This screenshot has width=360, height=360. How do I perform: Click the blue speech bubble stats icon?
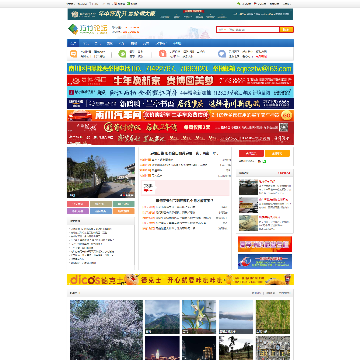tap(222, 54)
